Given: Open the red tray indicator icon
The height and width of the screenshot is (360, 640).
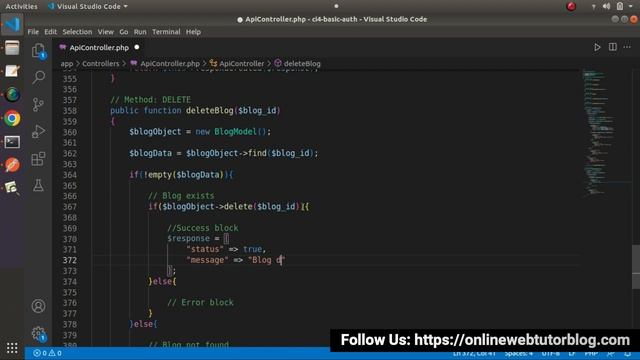Looking at the screenshot, I should [571, 6].
